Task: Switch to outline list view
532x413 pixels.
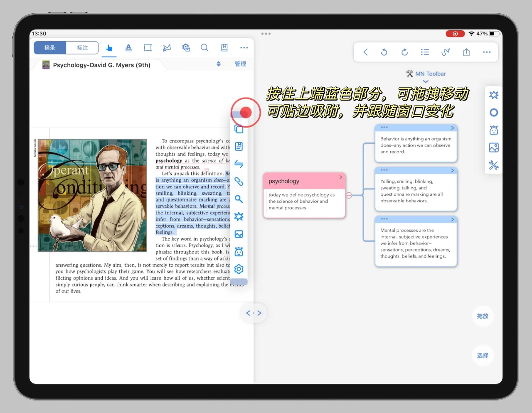Action: pos(425,52)
